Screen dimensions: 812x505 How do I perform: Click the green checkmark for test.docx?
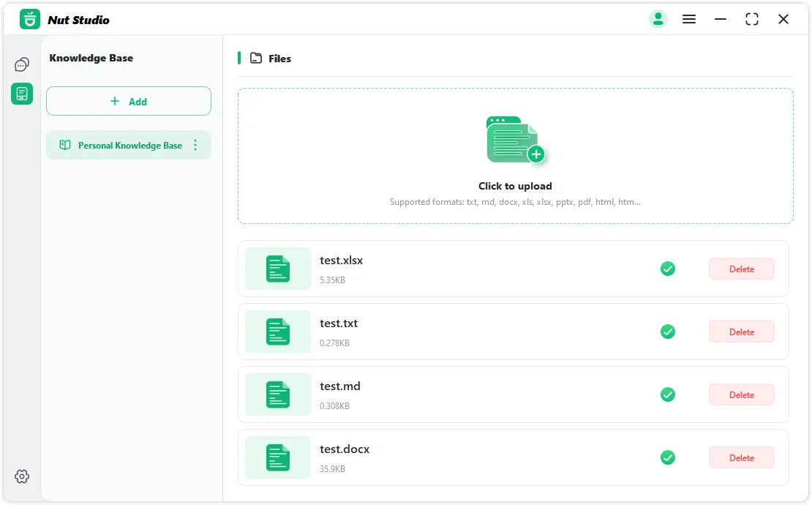click(x=668, y=457)
